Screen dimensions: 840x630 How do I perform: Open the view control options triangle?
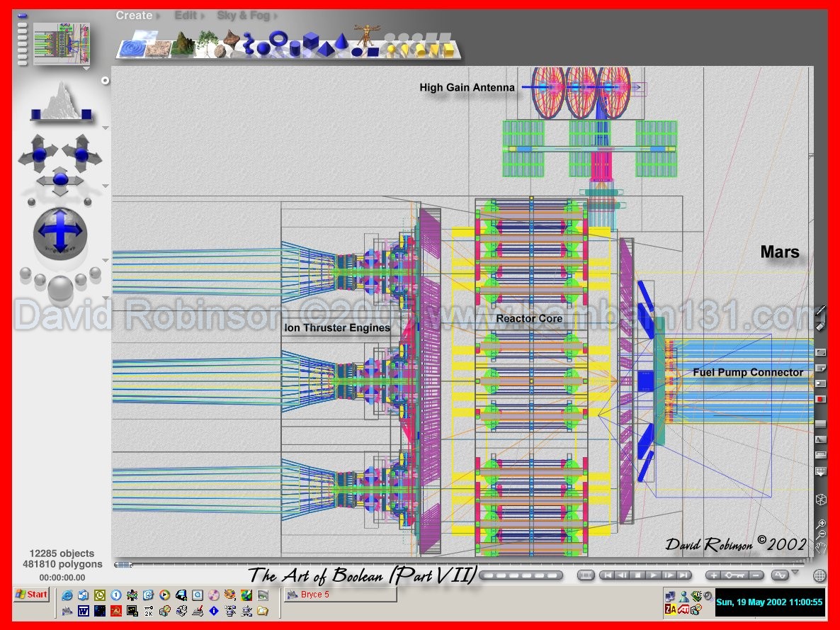point(105,128)
